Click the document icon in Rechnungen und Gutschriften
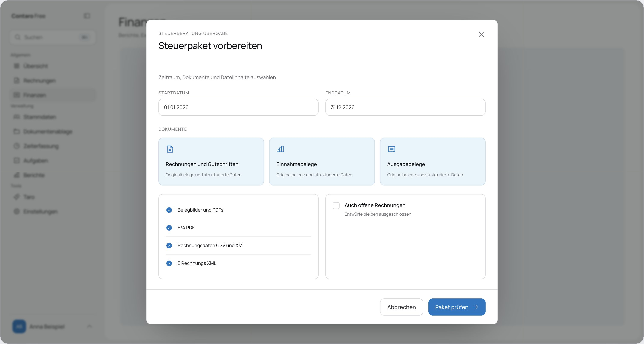644x344 pixels. coord(170,149)
